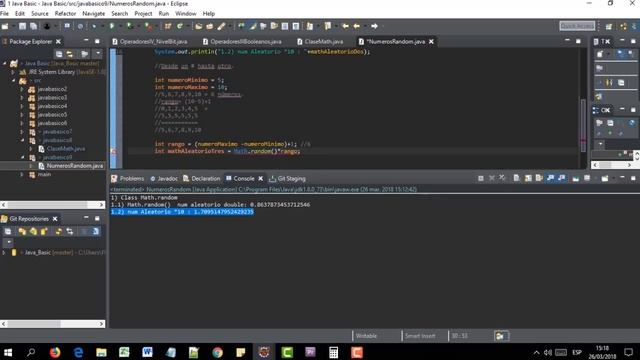Click the Display Selected Console icon
This screenshot has width=640, height=360.
coord(587,178)
